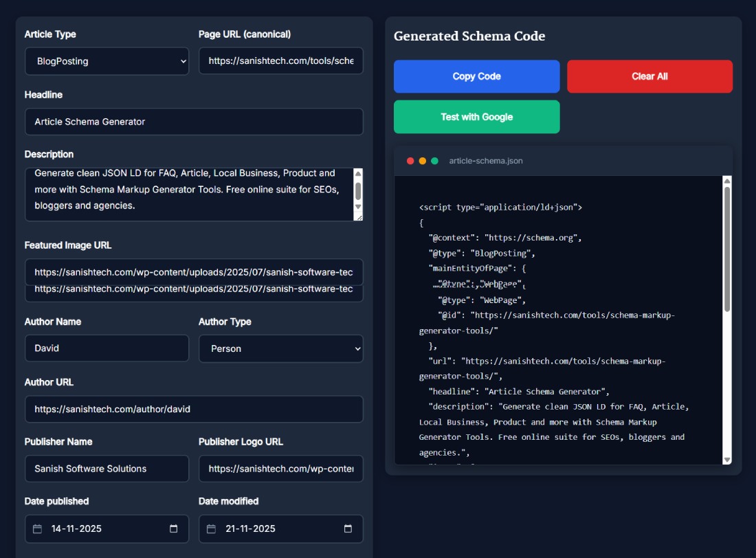Click inside the Headline input field

pos(194,122)
